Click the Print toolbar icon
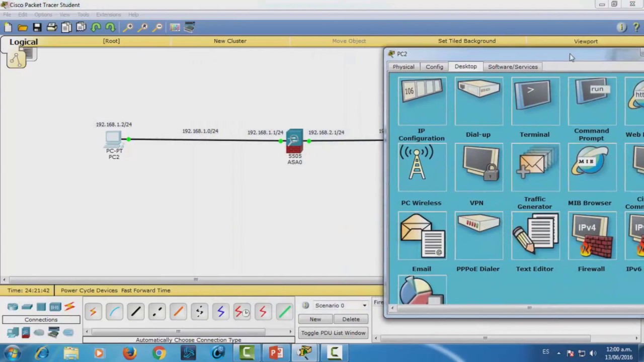644x362 pixels. point(52,28)
